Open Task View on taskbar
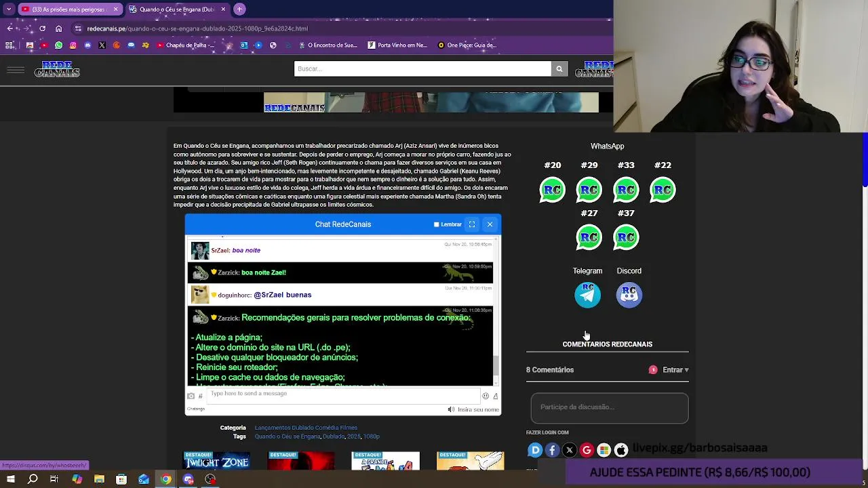 54,479
